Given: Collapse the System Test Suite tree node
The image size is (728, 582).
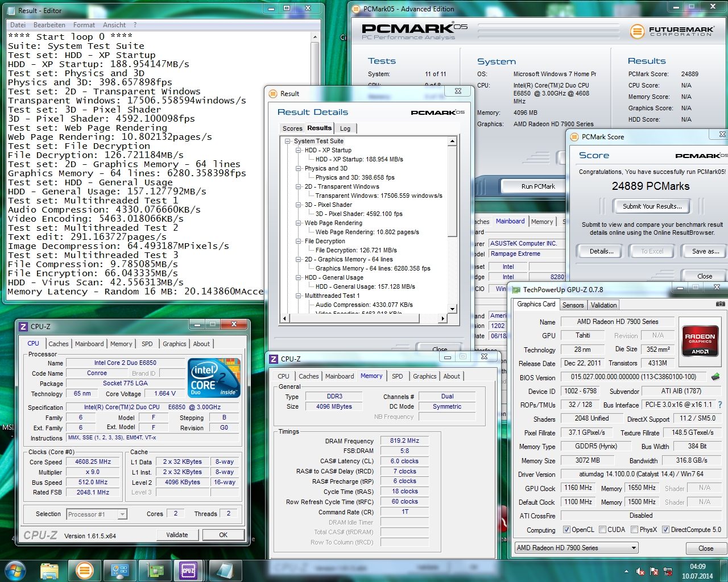Looking at the screenshot, I should coord(288,141).
